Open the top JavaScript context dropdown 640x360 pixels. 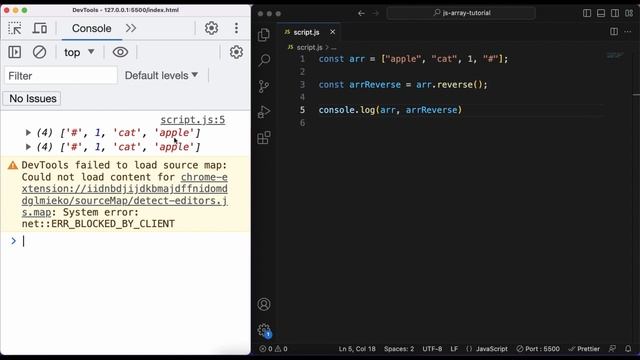(79, 52)
